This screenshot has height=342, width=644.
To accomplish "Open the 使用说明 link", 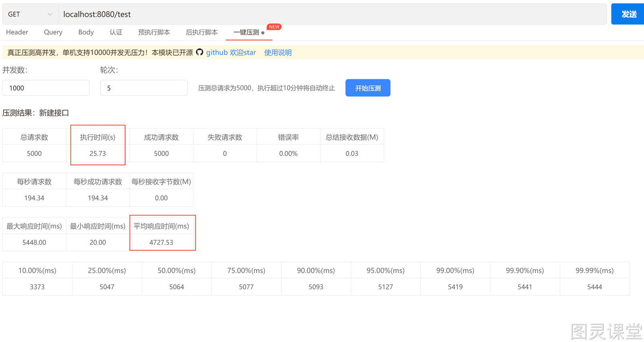I will click(x=278, y=52).
